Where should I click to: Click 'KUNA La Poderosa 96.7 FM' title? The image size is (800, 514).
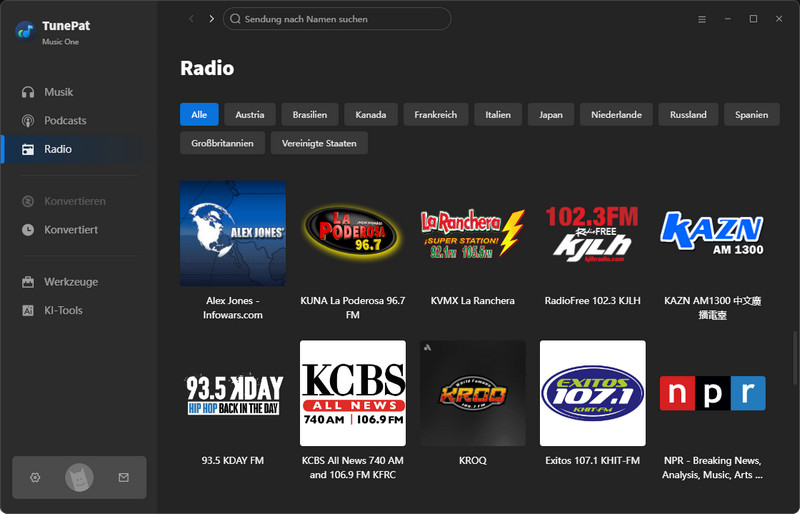(353, 308)
